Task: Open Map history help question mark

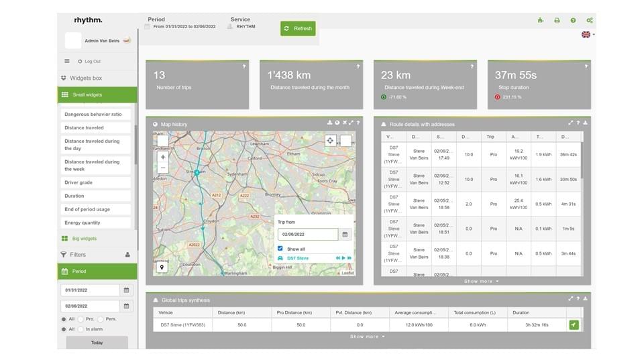Action: pos(358,123)
